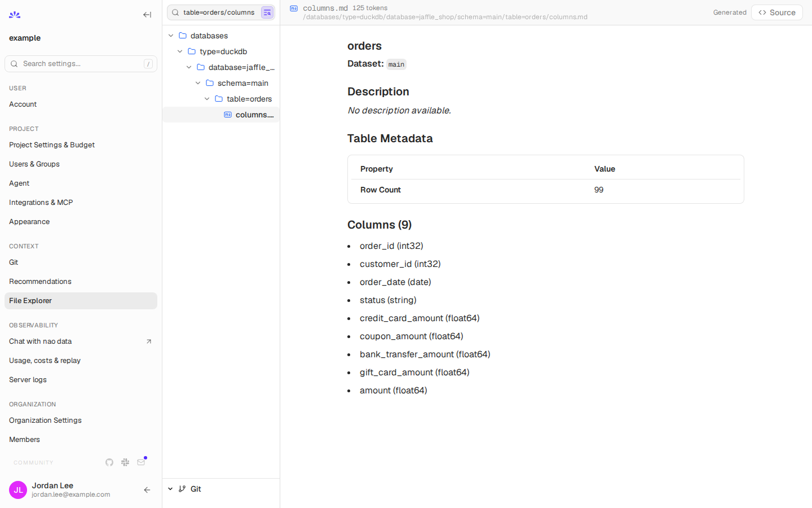Collapse the schema=main folder chevron
The height and width of the screenshot is (508, 812).
(x=198, y=83)
